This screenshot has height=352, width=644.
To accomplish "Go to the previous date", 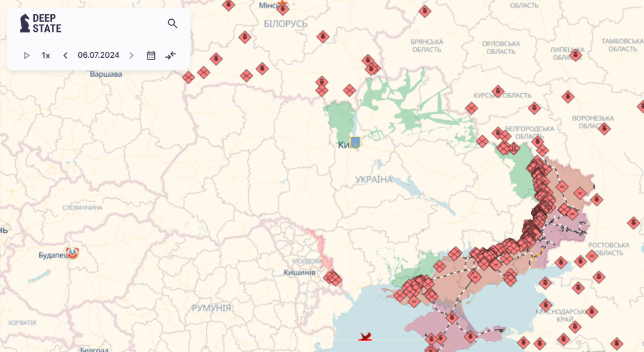I will [x=65, y=55].
